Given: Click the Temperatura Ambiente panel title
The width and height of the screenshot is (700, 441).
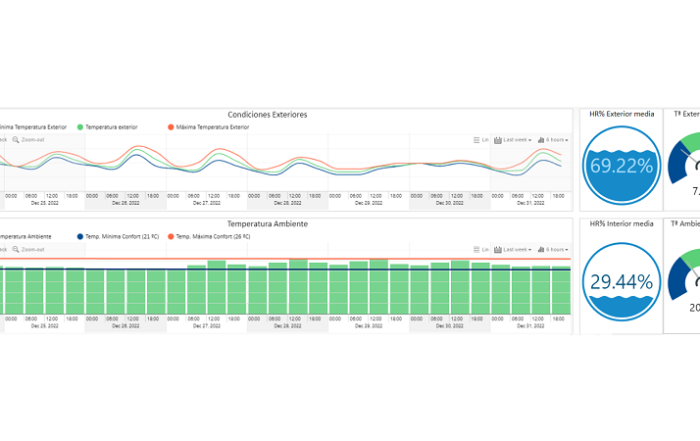Looking at the screenshot, I should 267,225.
